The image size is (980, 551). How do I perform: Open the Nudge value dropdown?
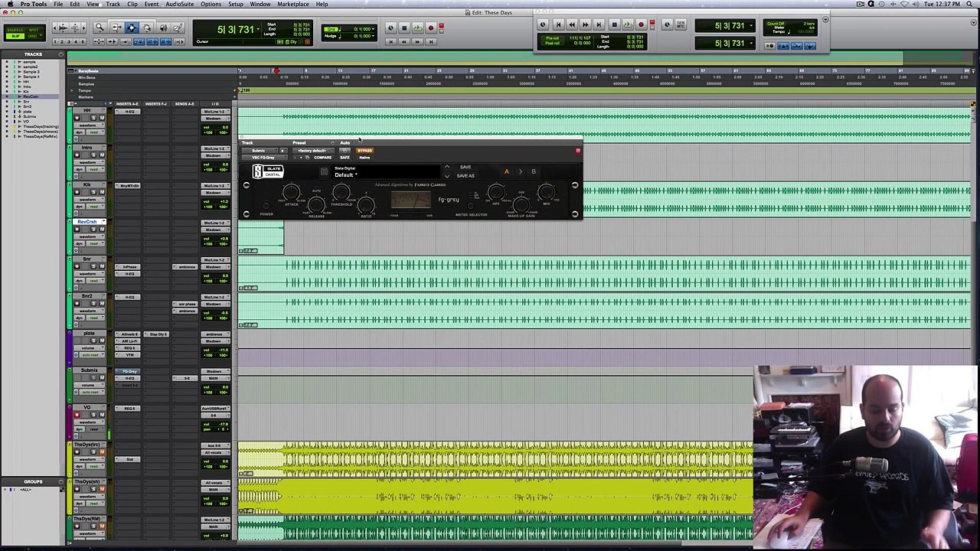[373, 36]
